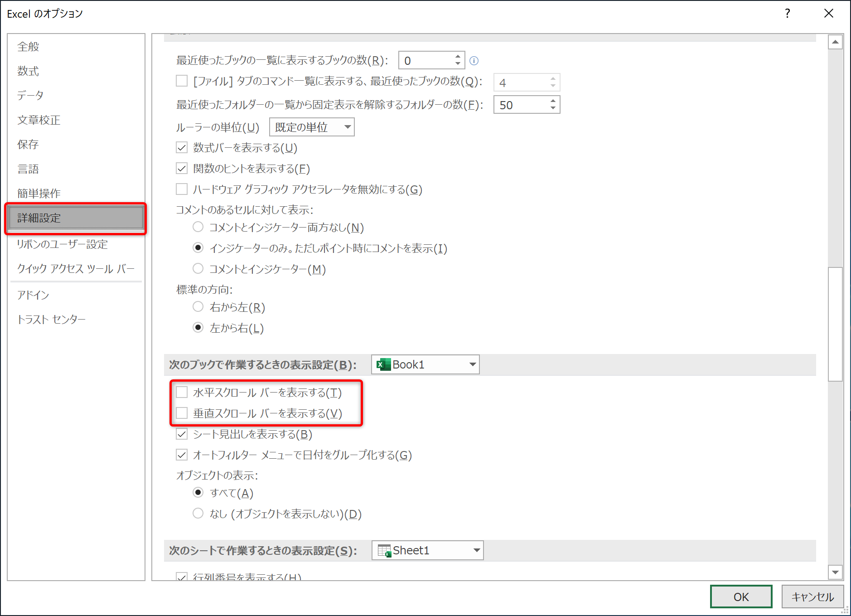Open the Book1 workbook dropdown

[425, 364]
